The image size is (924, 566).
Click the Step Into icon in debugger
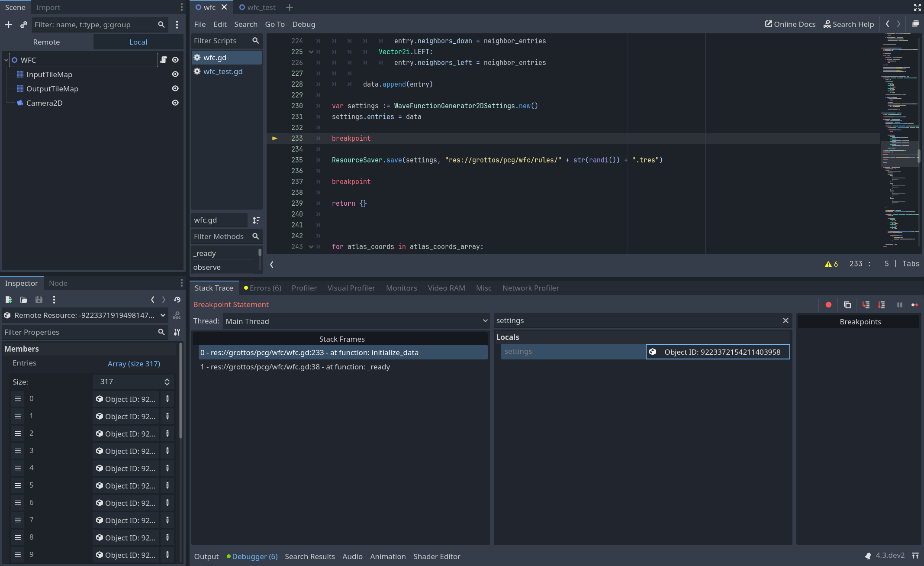click(866, 304)
